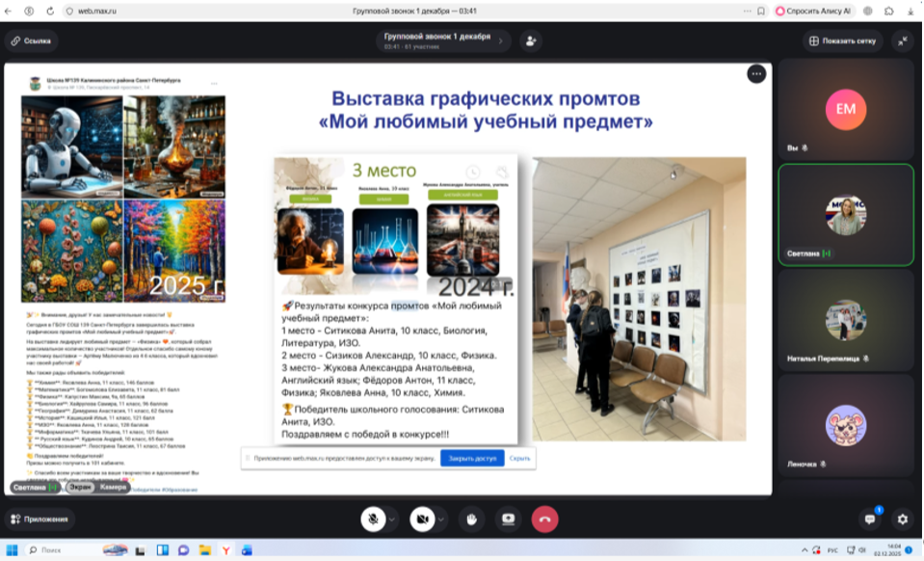
Task: Click robot image in shared post collage
Action: tap(72, 147)
